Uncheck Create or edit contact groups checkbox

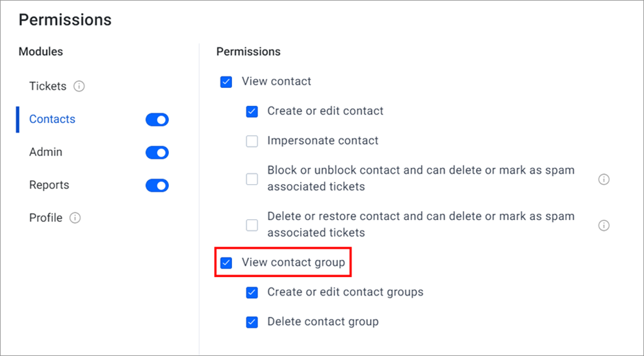(x=252, y=292)
